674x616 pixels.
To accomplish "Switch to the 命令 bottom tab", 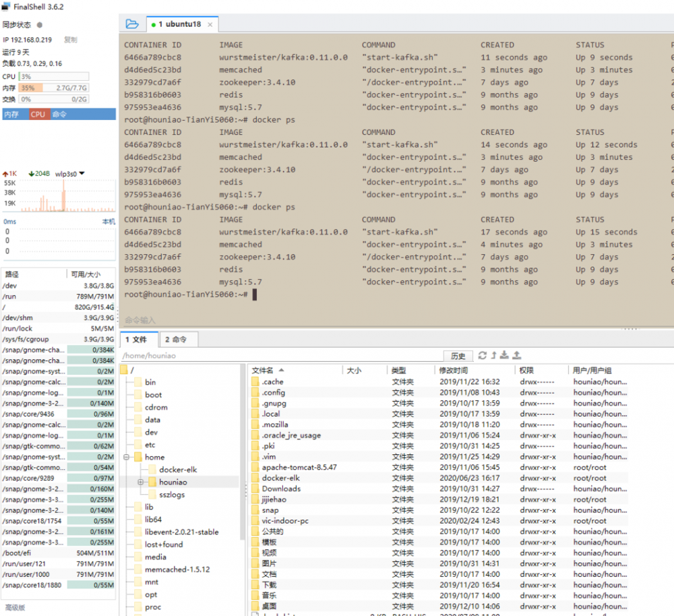I will click(176, 340).
